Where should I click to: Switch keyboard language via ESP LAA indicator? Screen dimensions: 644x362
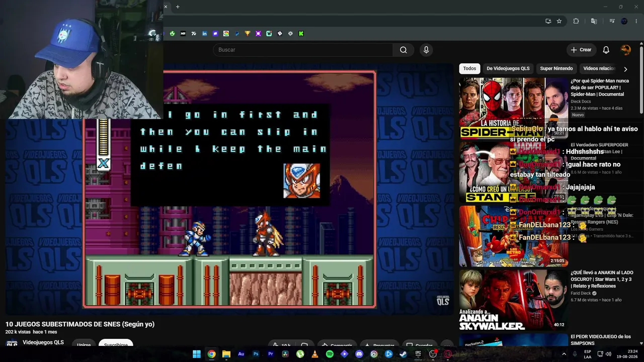588,354
